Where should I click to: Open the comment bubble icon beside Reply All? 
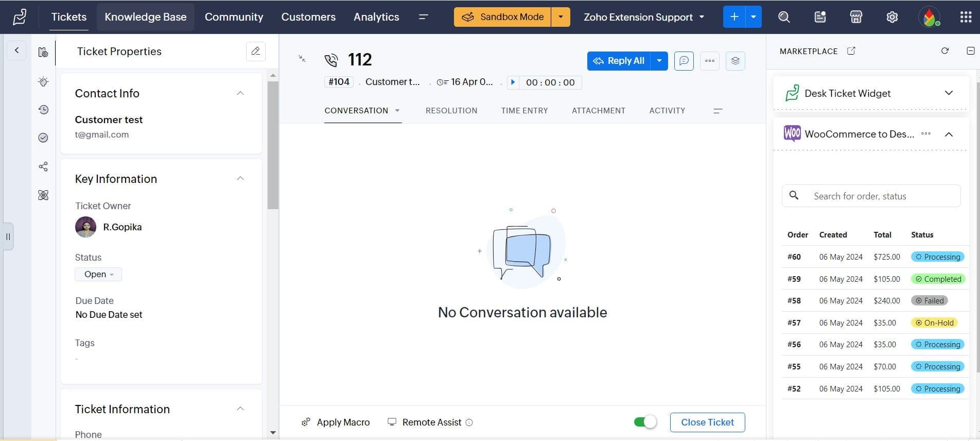(684, 61)
